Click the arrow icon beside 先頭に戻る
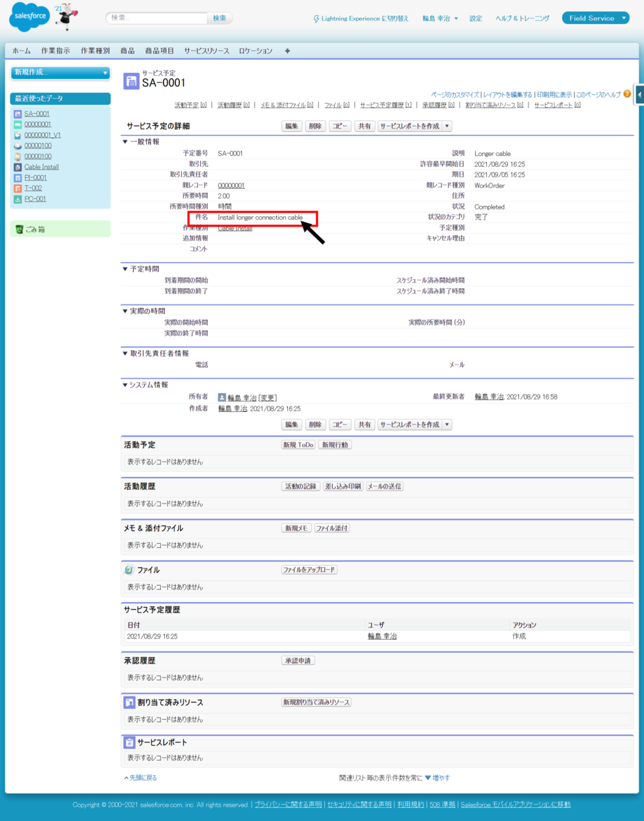 point(126,778)
